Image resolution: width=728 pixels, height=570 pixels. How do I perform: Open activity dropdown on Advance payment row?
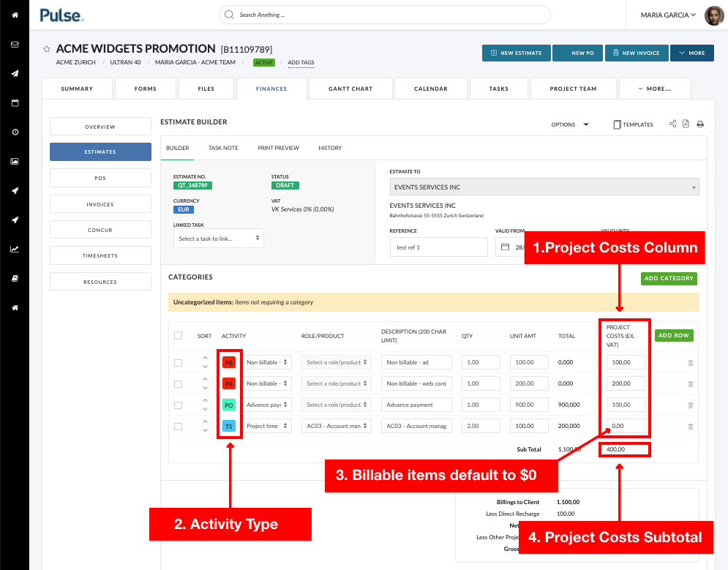tap(266, 405)
